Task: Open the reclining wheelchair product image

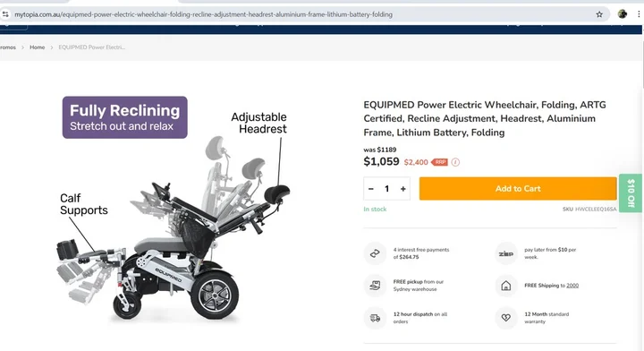Action: (174, 209)
